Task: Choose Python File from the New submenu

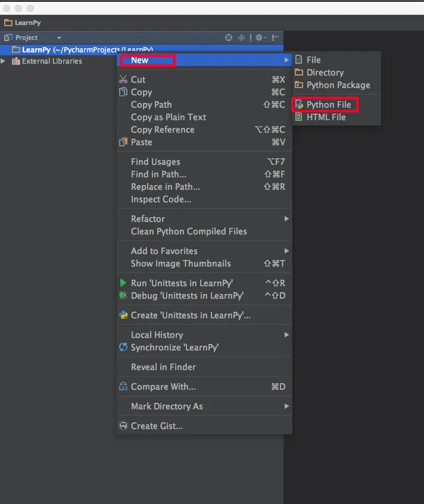Action: (336, 105)
